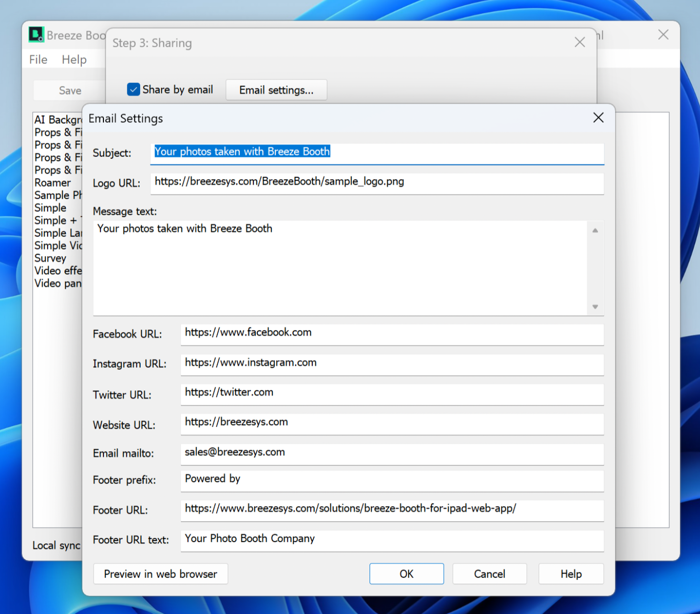The image size is (700, 614).
Task: Open the Email settings... button
Action: click(x=276, y=90)
